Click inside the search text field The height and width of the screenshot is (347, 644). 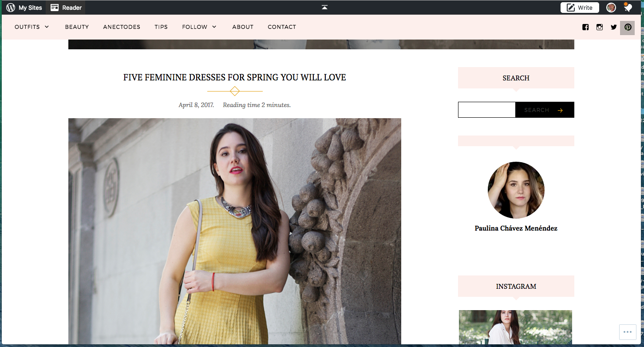486,110
